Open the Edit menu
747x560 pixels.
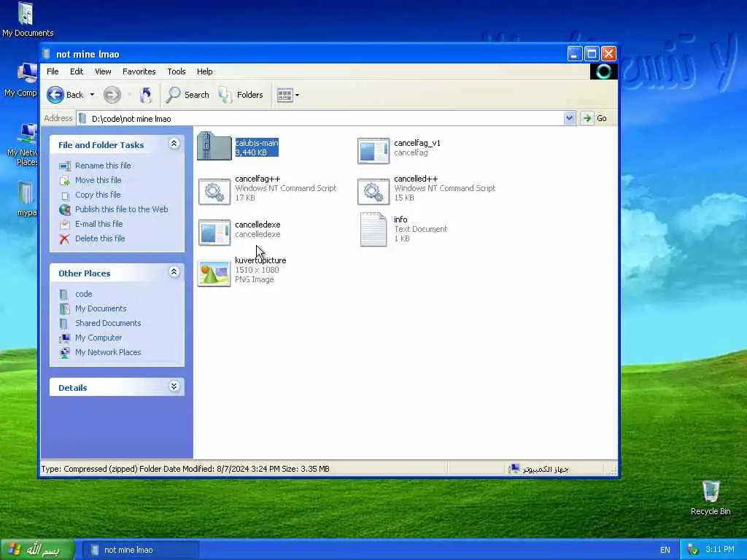tap(76, 71)
